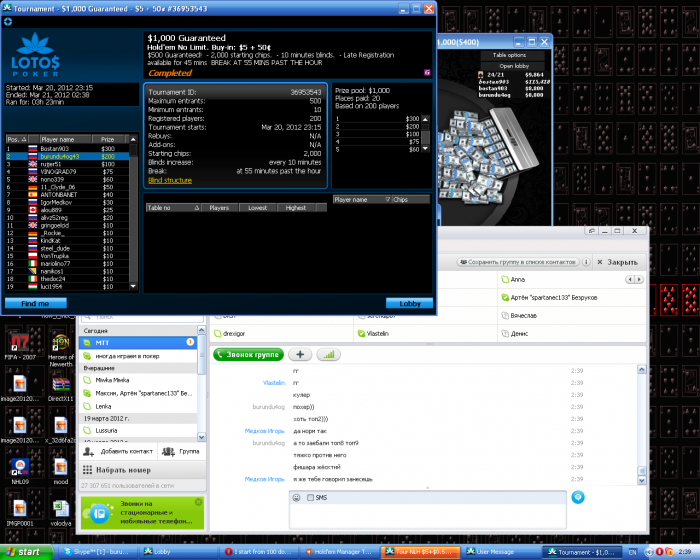Screen dimensions: 700x560
Task: Switch to the User Message taskbar item
Action: coord(500,552)
